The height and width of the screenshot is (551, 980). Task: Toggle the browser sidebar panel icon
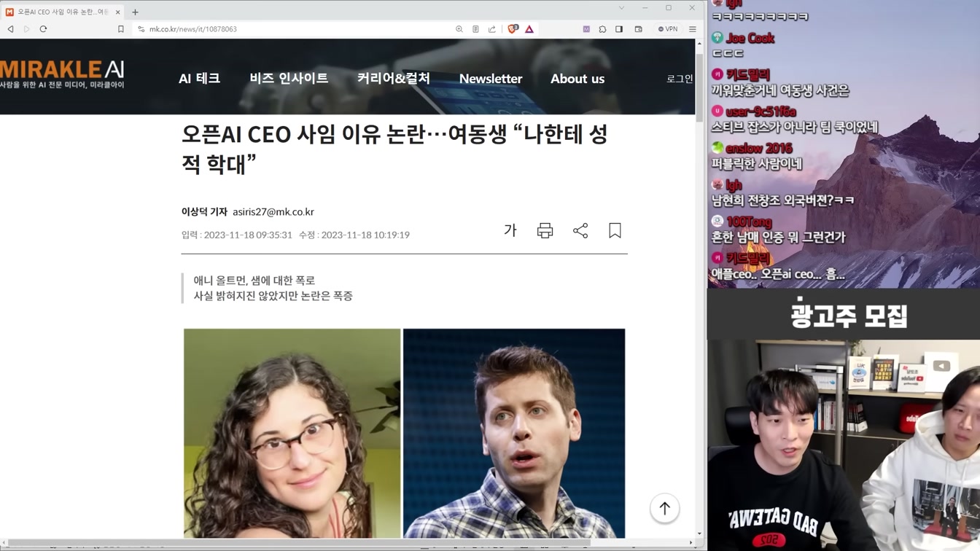(x=619, y=29)
